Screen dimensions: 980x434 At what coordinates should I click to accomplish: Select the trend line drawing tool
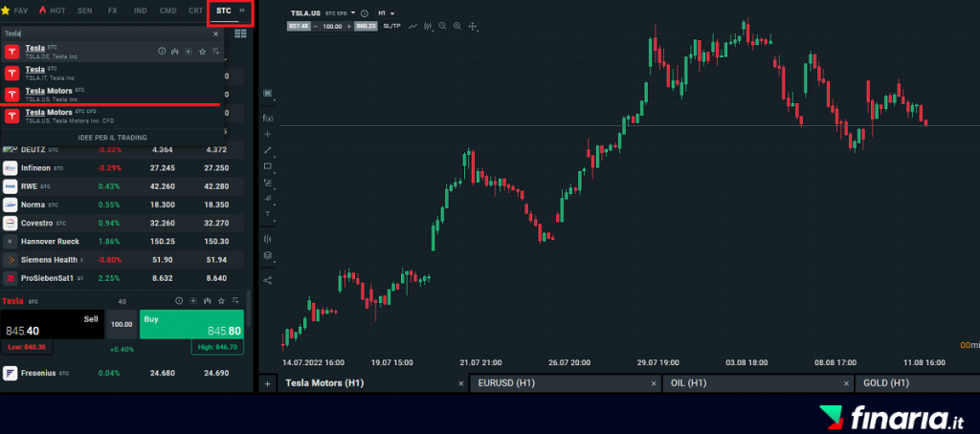point(268,150)
